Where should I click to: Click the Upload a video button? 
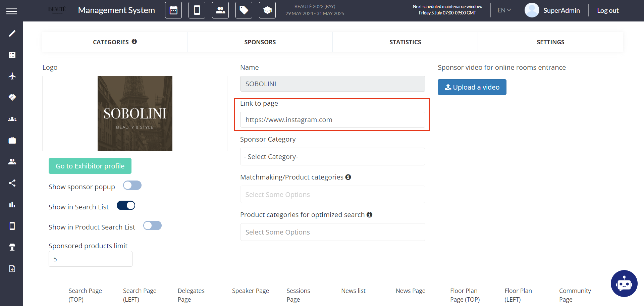(472, 87)
